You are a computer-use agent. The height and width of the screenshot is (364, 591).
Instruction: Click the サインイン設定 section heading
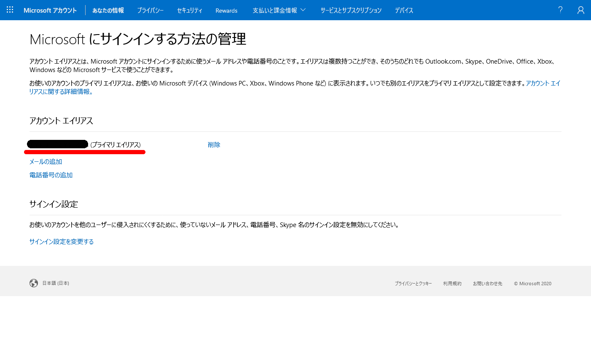click(x=54, y=204)
